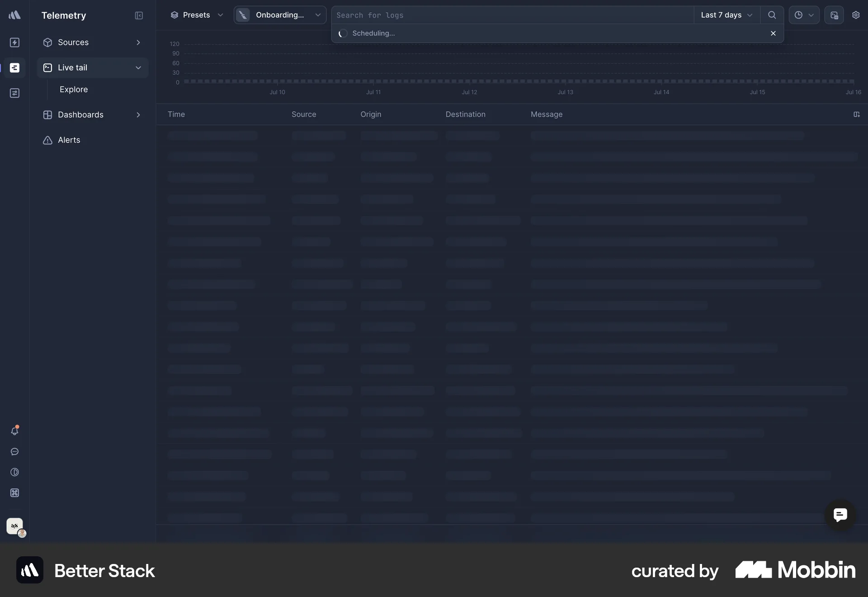Open the floating support chat button

pos(840,515)
